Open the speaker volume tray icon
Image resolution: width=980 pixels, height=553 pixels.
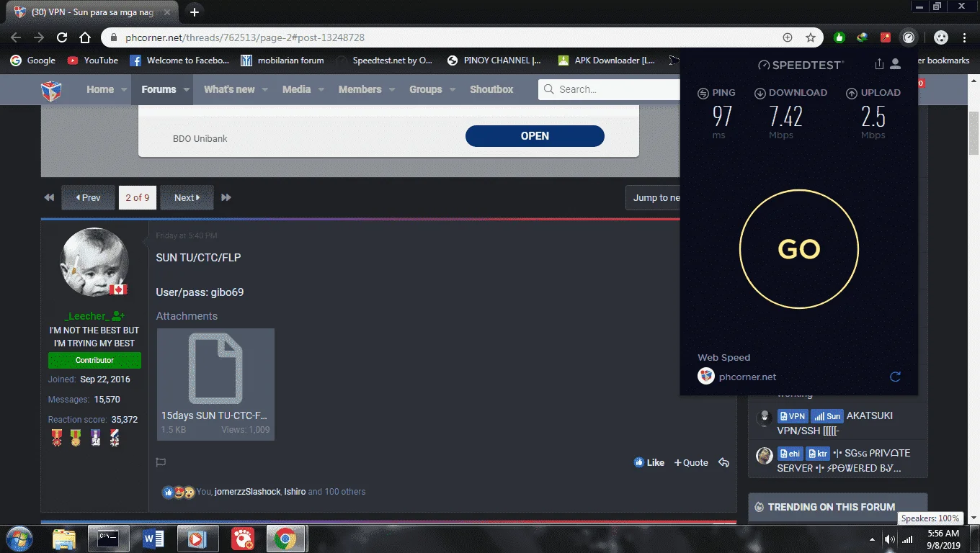click(x=890, y=539)
